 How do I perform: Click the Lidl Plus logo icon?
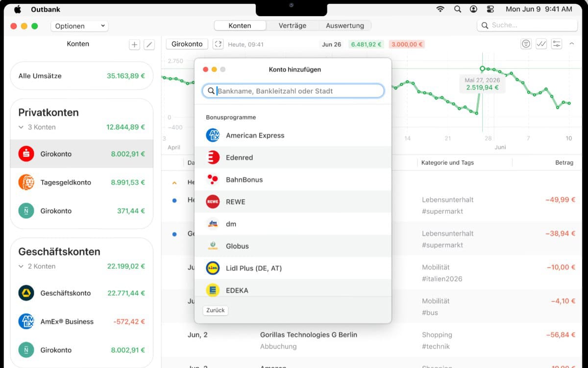tap(213, 268)
